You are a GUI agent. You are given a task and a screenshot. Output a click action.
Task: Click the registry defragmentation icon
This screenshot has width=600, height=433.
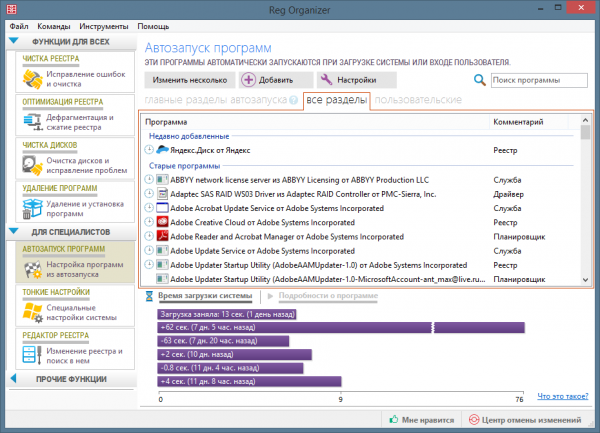[x=33, y=122]
